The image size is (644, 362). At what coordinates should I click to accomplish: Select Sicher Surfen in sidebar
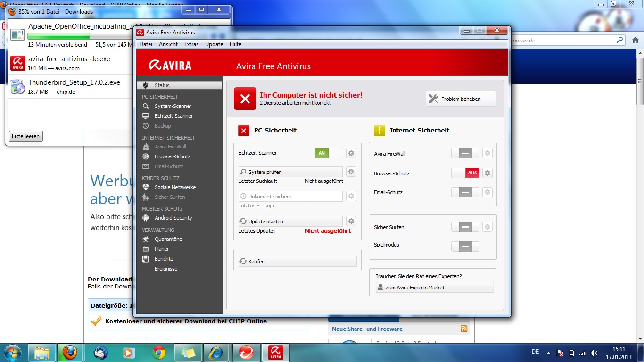170,197
